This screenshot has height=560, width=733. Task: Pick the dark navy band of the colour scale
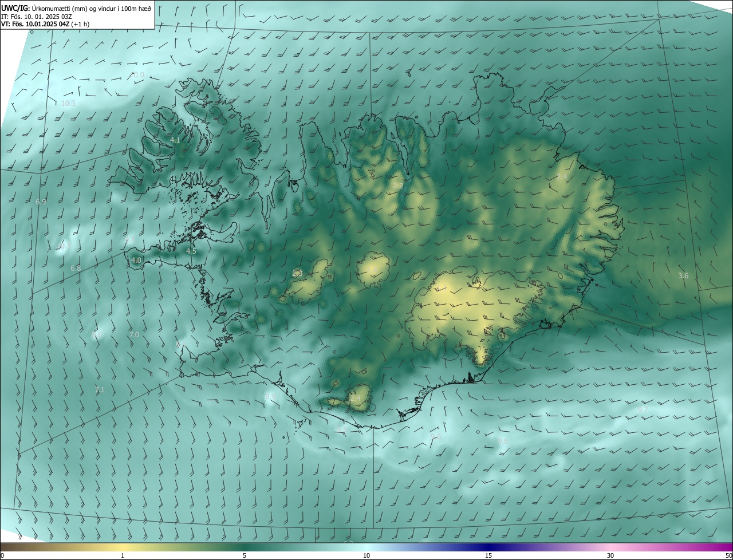coord(488,547)
